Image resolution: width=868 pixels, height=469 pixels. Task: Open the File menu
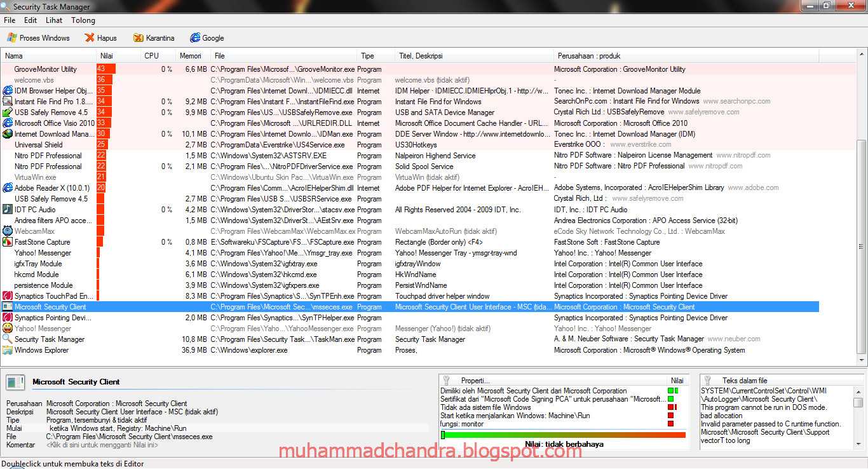click(10, 20)
